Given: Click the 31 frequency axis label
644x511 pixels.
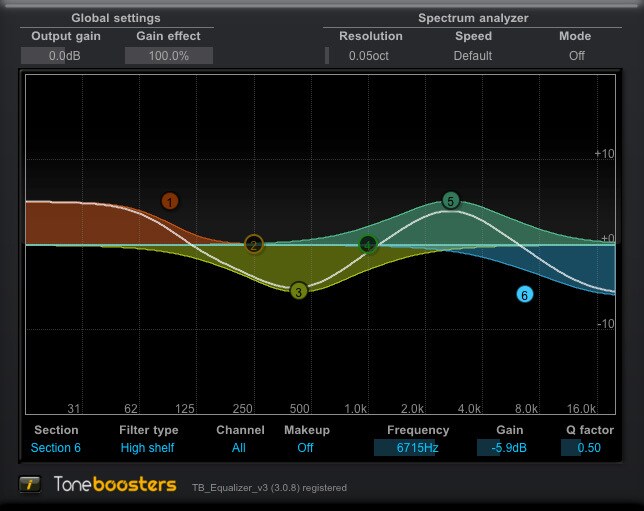Looking at the screenshot, I should [74, 409].
